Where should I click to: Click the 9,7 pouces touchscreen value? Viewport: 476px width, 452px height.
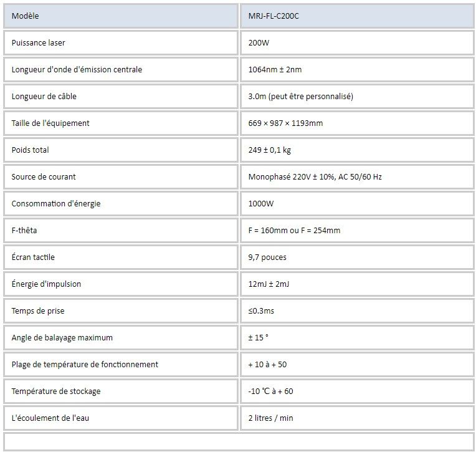(267, 257)
